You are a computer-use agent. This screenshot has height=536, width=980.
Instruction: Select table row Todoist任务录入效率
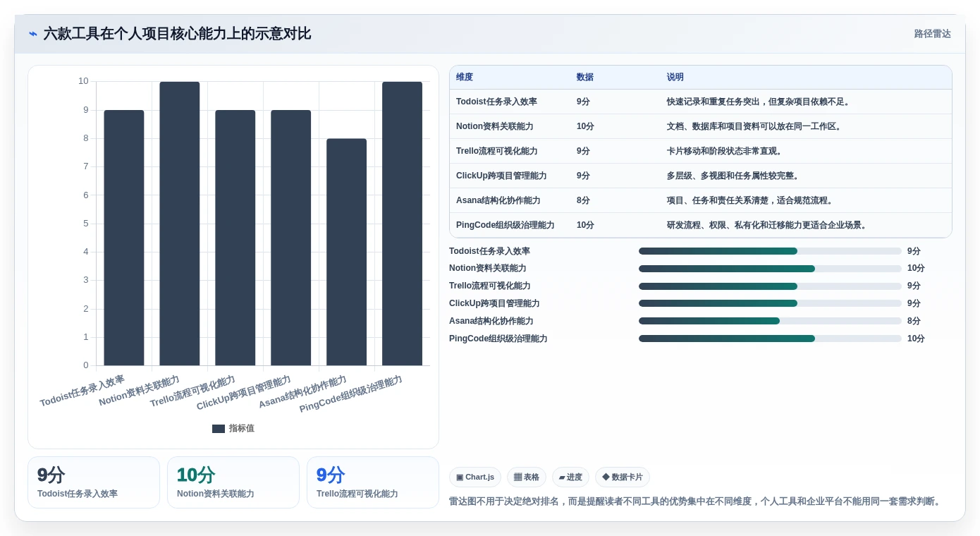pyautogui.click(x=701, y=102)
